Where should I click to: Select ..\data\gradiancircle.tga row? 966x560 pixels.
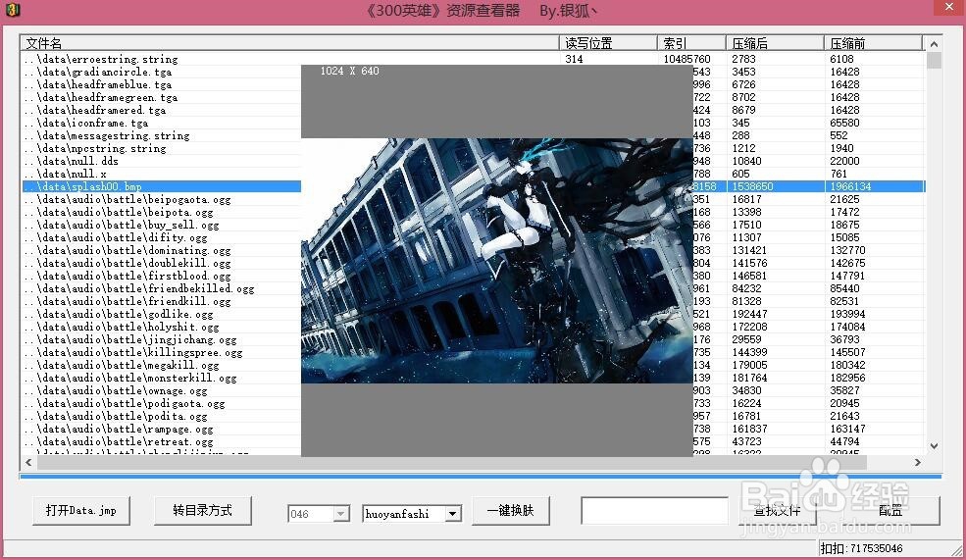pyautogui.click(x=162, y=72)
